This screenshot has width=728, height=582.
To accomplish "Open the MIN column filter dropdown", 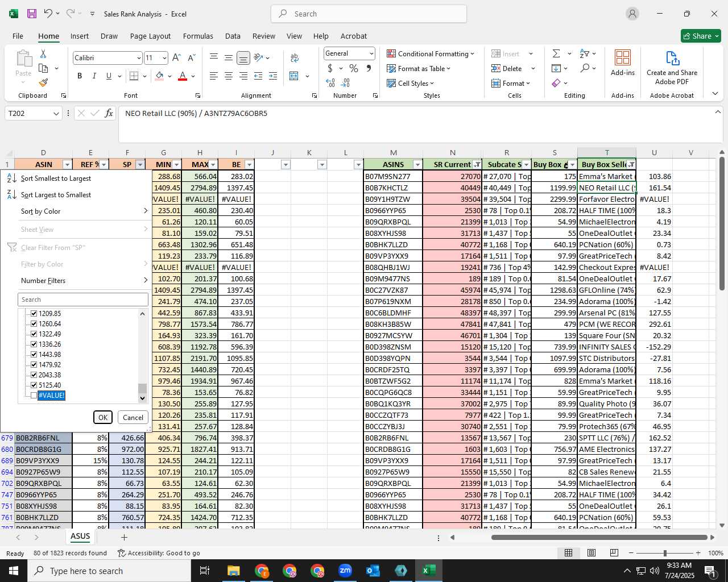I will coord(176,165).
